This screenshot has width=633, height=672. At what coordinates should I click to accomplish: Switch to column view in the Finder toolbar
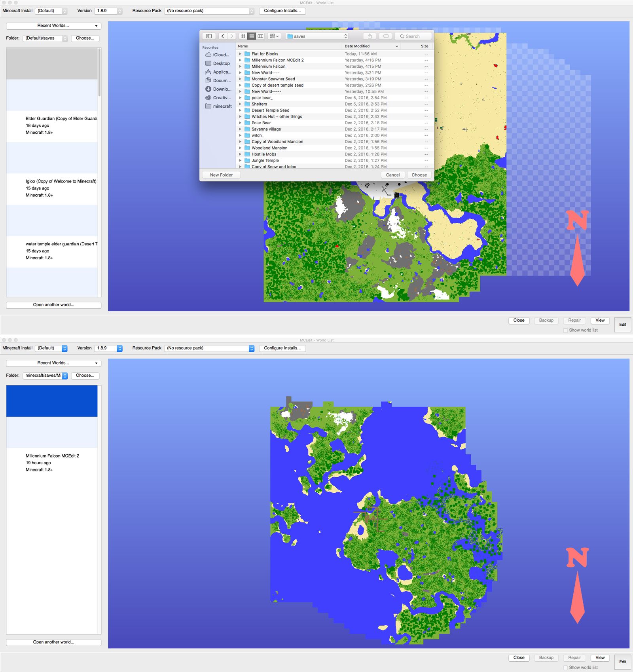260,36
